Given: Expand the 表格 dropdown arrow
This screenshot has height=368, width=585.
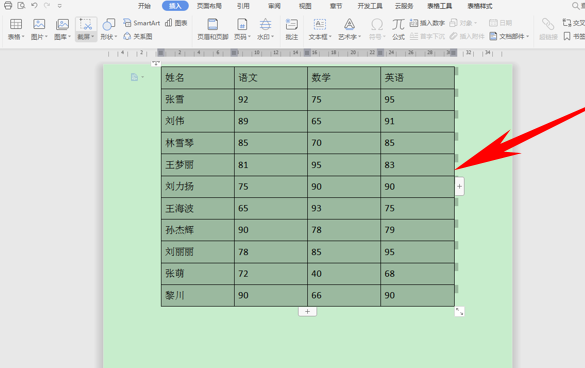Looking at the screenshot, I should (23, 37).
